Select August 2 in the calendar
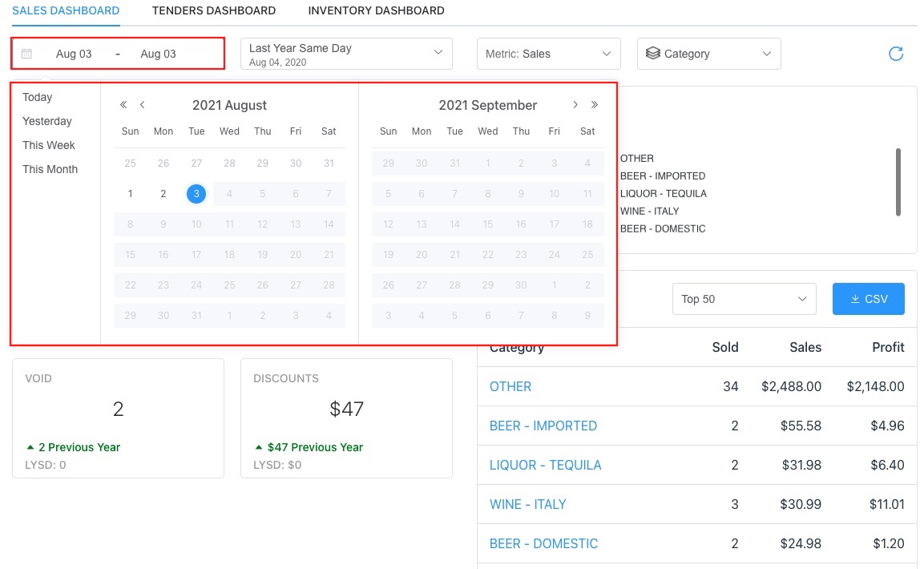The height and width of the screenshot is (569, 924). (x=163, y=194)
